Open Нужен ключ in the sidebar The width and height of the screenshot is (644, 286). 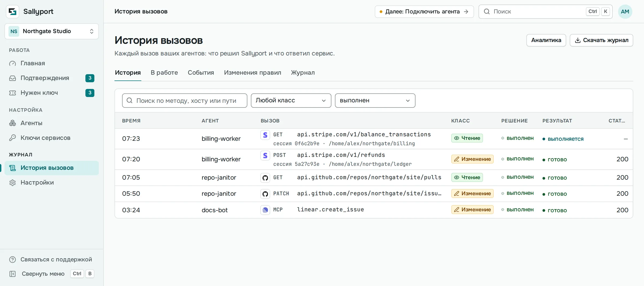[52, 93]
